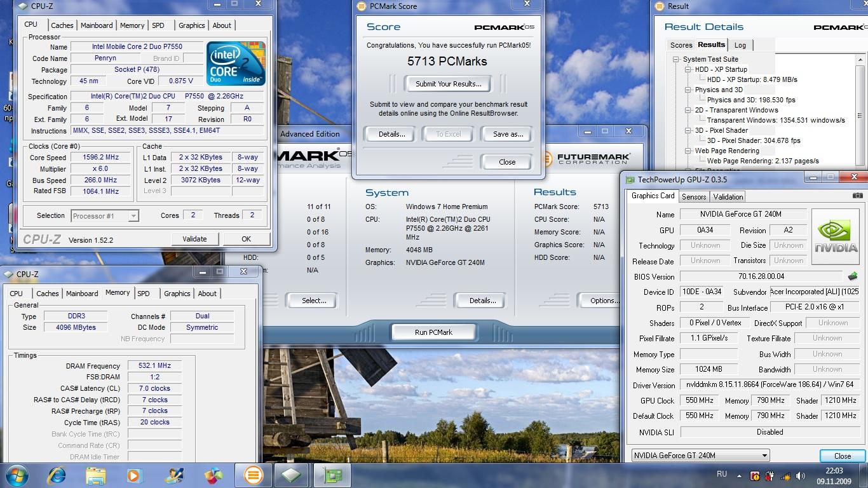The height and width of the screenshot is (488, 868).
Task: Click Validate button in CPU-Z
Action: 194,239
